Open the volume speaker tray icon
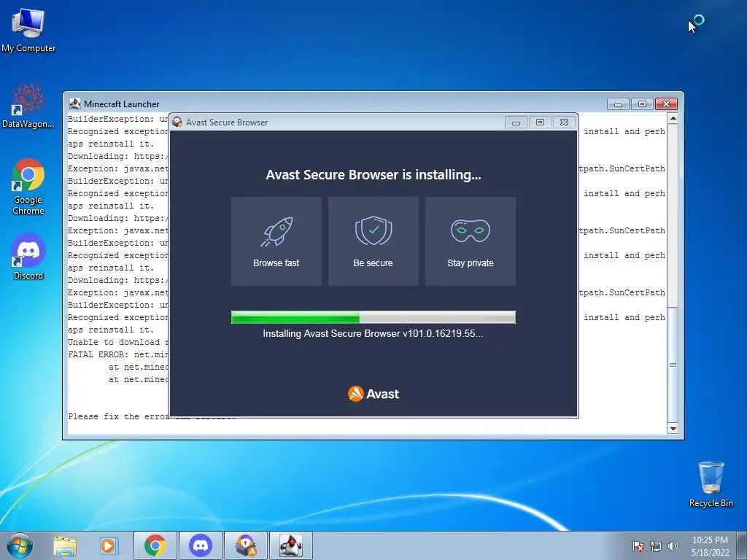The image size is (747, 560). pos(673,546)
